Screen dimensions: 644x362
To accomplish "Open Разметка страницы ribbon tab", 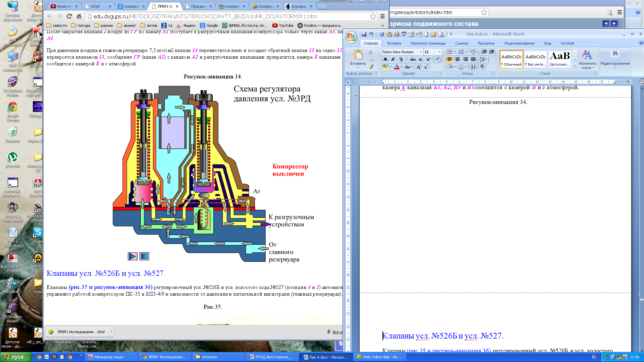I will pyautogui.click(x=428, y=43).
